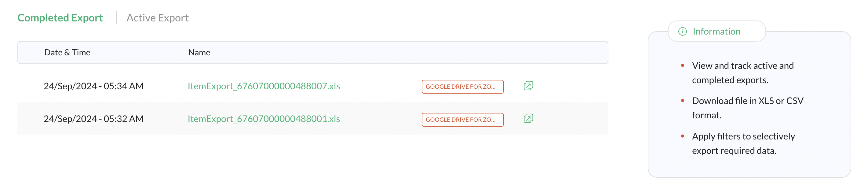
Task: Select the Completed Export tab
Action: (60, 17)
